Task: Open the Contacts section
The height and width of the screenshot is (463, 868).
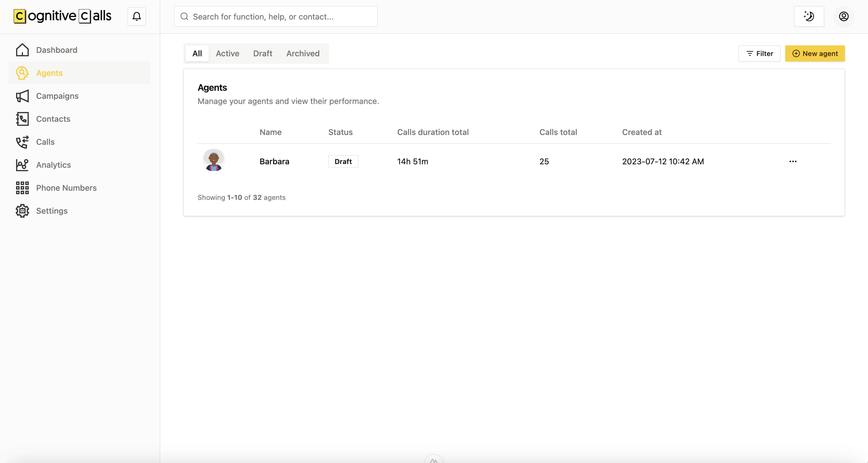Action: [53, 119]
